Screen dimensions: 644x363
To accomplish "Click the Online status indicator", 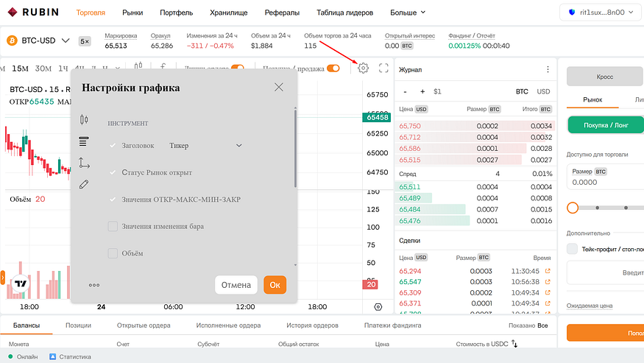I will tap(23, 357).
